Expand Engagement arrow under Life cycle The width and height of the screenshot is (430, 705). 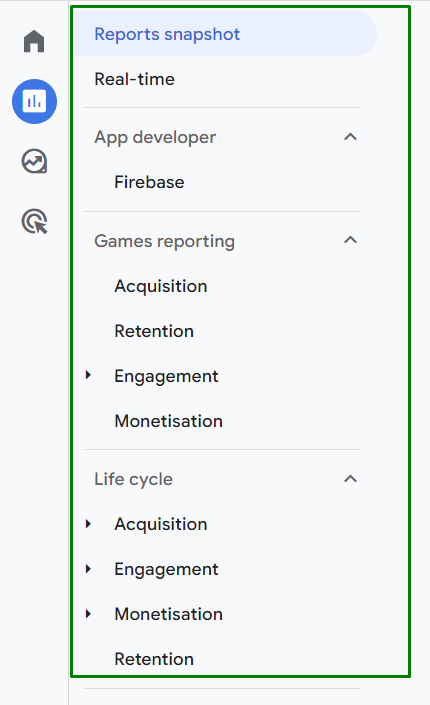coord(89,569)
